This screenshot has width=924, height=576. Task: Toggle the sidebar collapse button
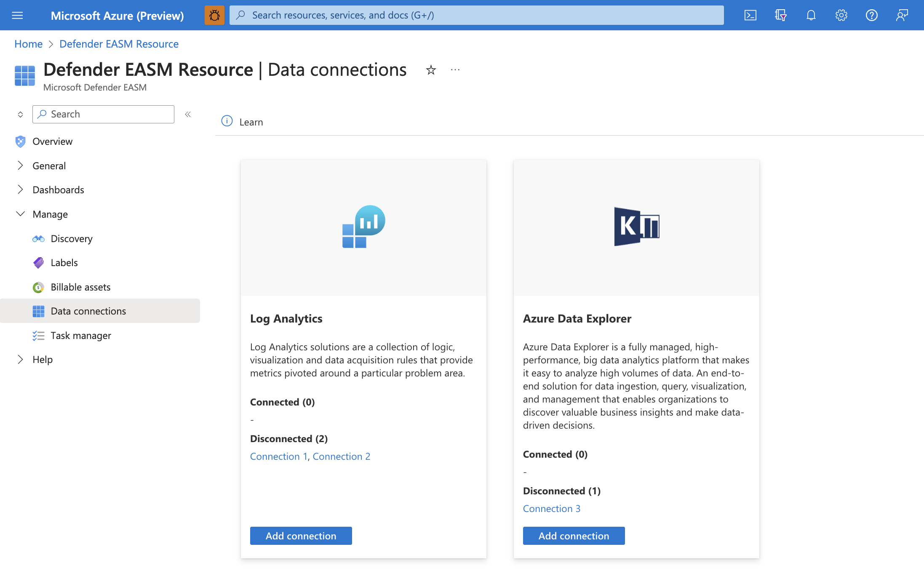[189, 114]
